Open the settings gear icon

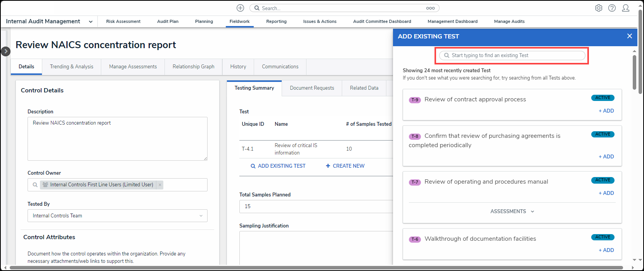(599, 8)
